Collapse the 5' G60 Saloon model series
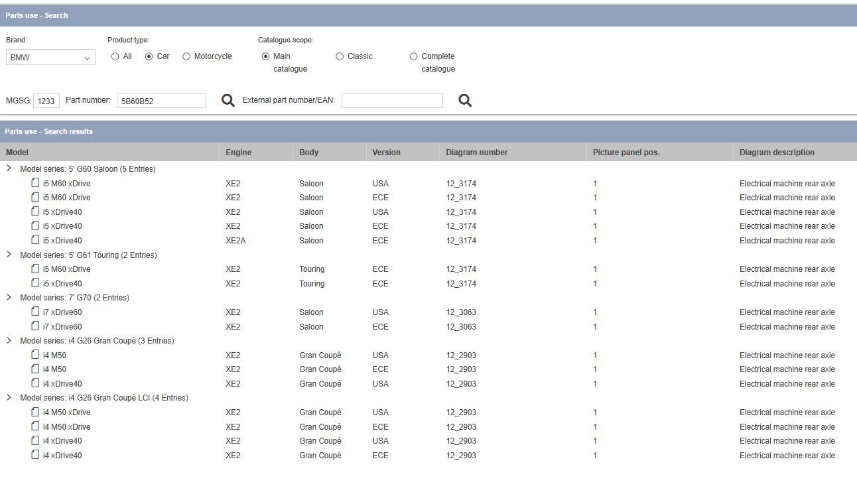The width and height of the screenshot is (857, 504). 9,168
